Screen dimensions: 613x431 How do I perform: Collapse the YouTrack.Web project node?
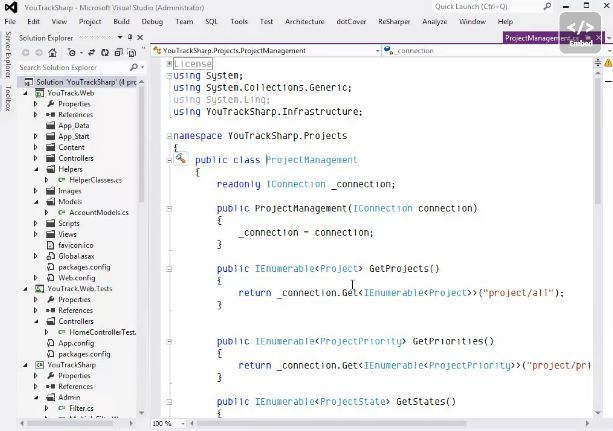(x=26, y=93)
